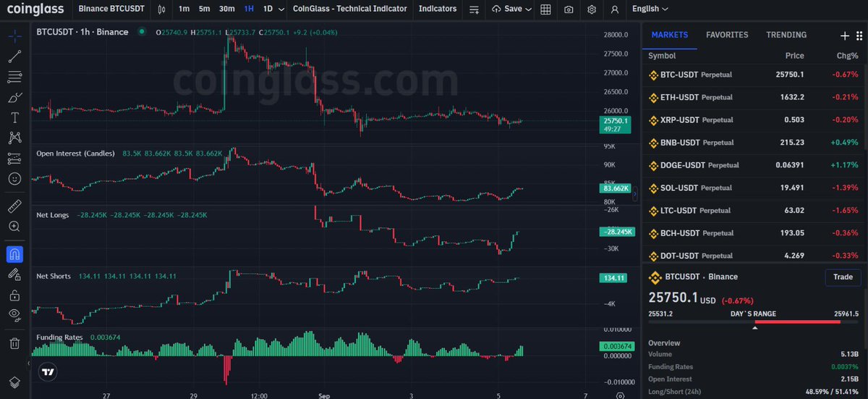Select the trend line drawing tool
This screenshot has width=868, height=399.
(x=14, y=56)
